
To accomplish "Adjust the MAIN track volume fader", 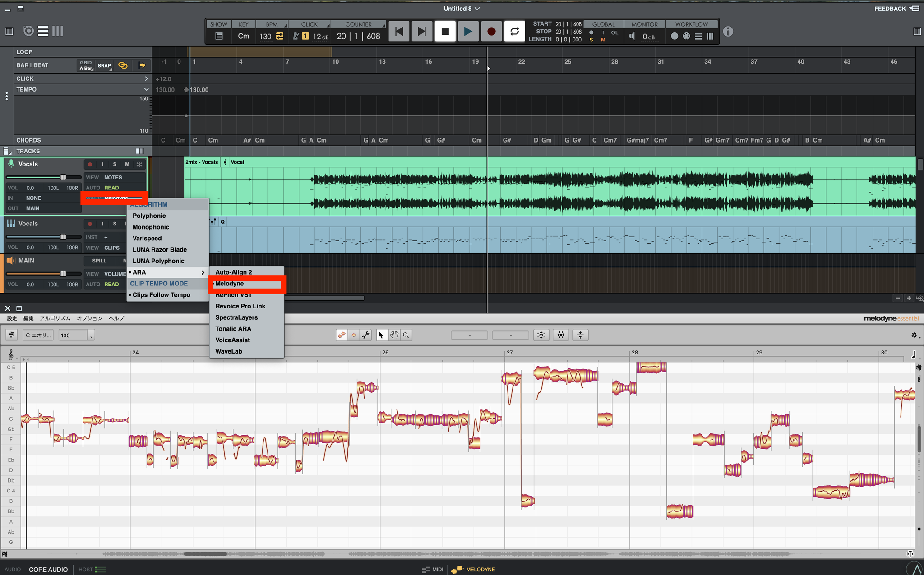I will [x=63, y=274].
